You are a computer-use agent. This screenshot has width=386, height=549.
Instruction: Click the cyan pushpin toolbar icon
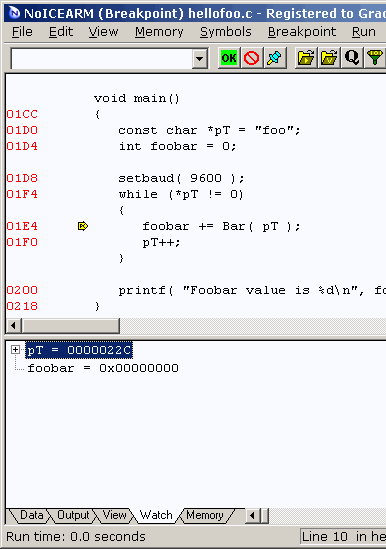(275, 58)
